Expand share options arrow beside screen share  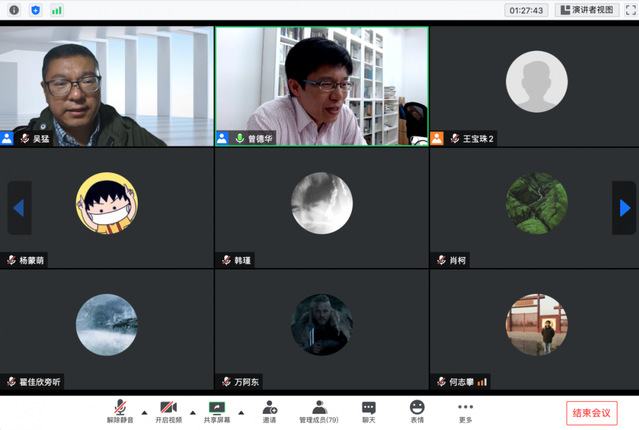[x=241, y=412]
